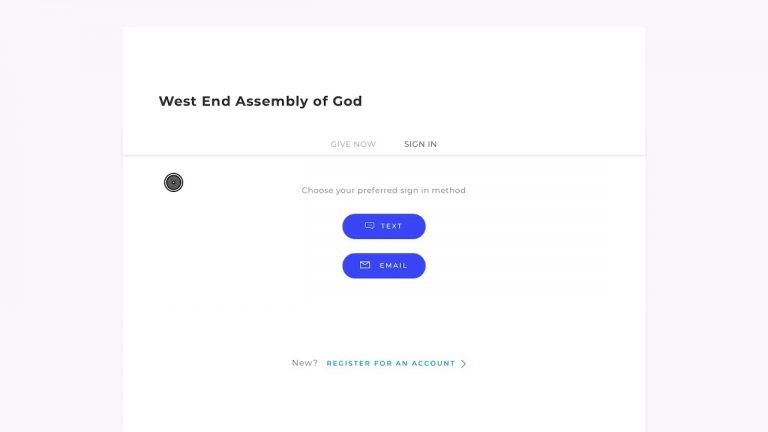
Task: Click the envelope icon on EMAIL button
Action: coord(365,265)
